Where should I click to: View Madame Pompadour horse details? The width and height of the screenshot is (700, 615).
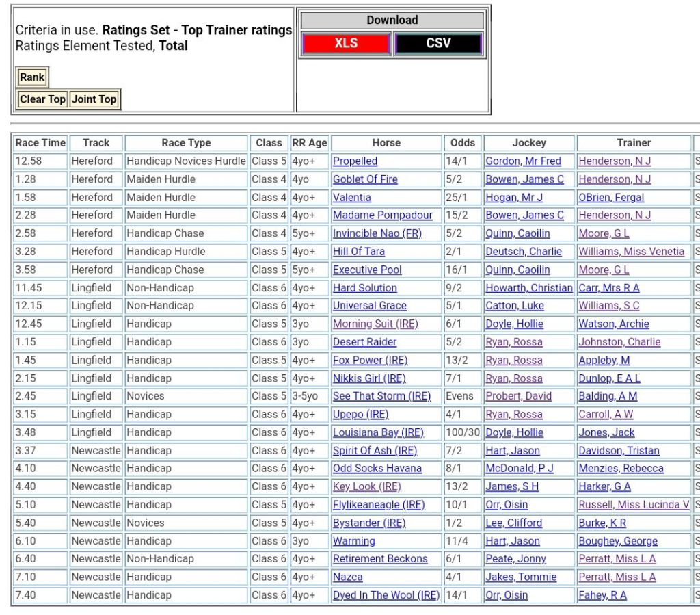click(382, 215)
